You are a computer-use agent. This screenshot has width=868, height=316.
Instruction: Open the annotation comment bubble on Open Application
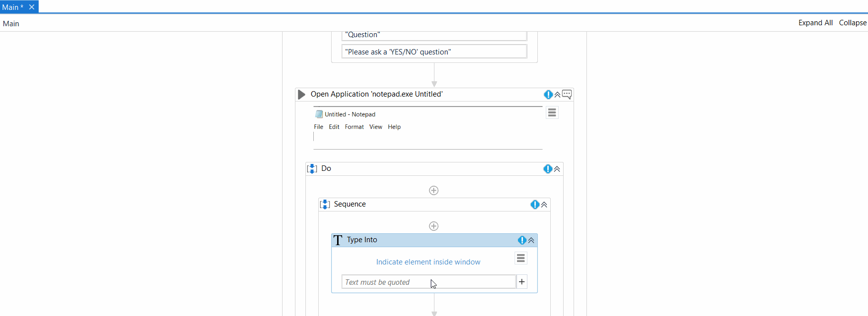click(x=567, y=94)
